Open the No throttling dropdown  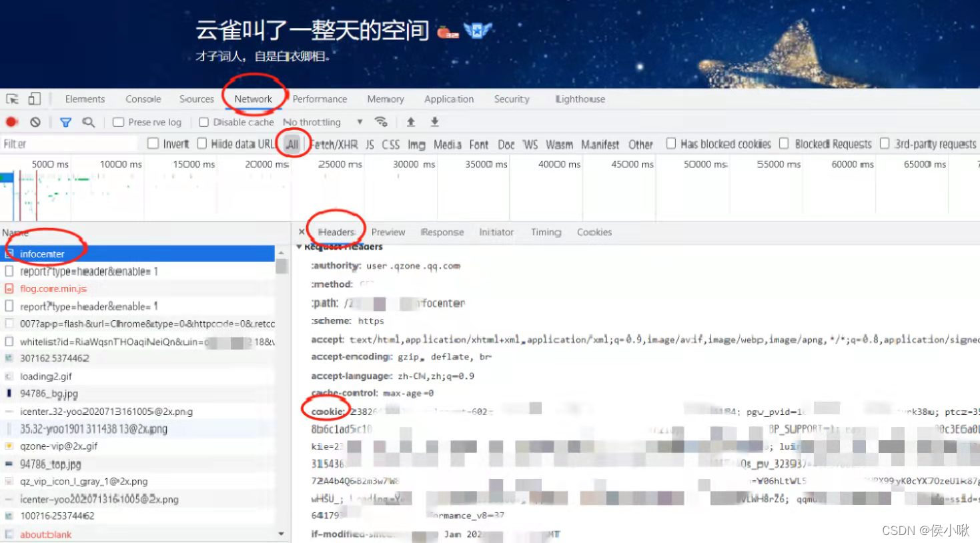click(x=323, y=122)
